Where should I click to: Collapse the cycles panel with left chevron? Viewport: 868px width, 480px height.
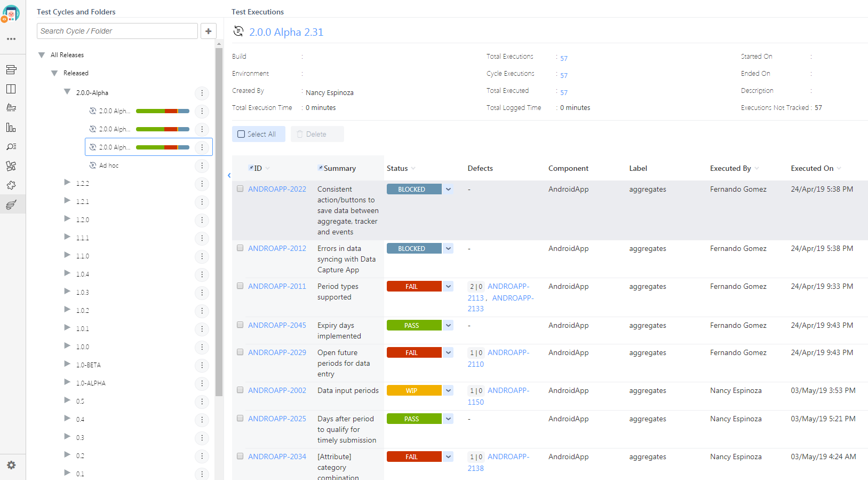[x=229, y=175]
